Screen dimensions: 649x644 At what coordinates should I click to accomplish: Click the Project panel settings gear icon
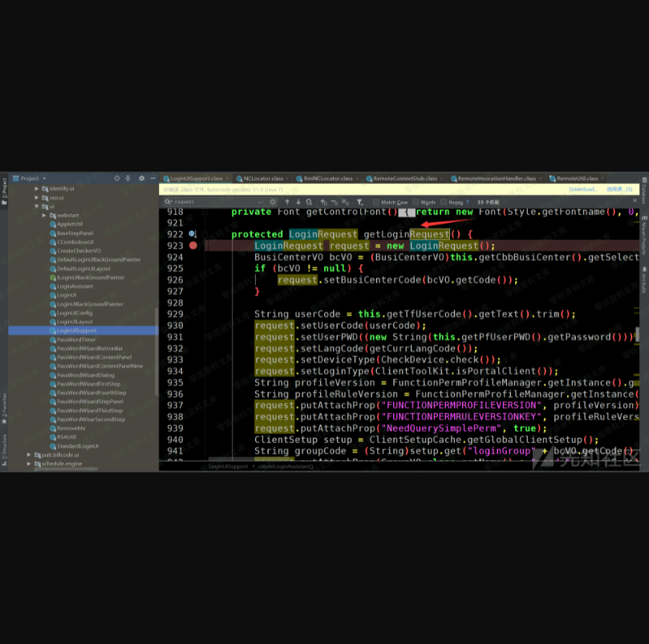click(x=141, y=178)
